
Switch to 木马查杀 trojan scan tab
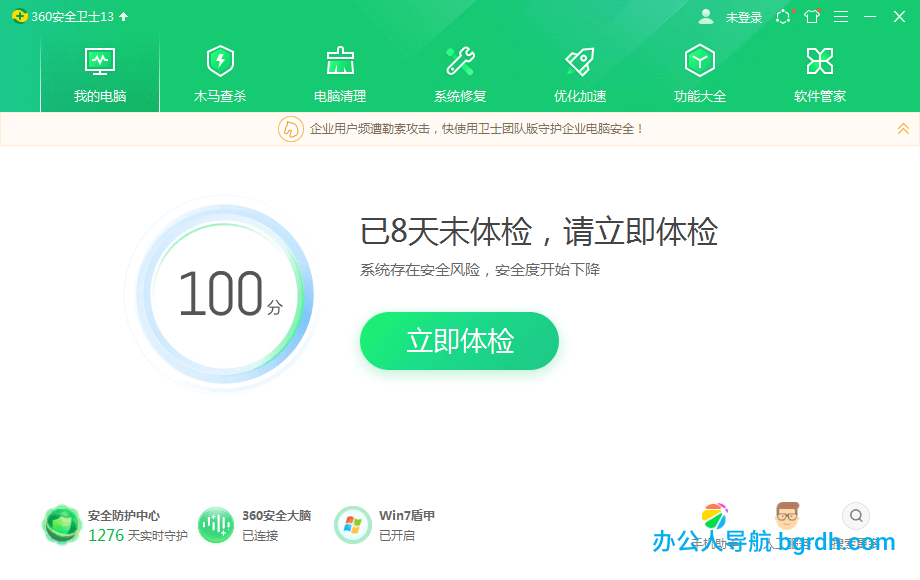click(220, 74)
